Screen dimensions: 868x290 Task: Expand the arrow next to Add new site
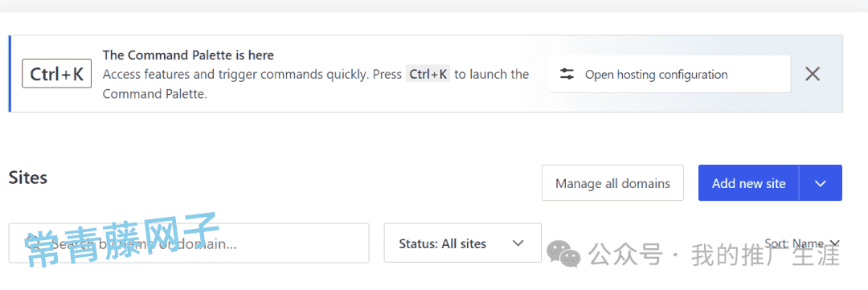[x=821, y=183]
